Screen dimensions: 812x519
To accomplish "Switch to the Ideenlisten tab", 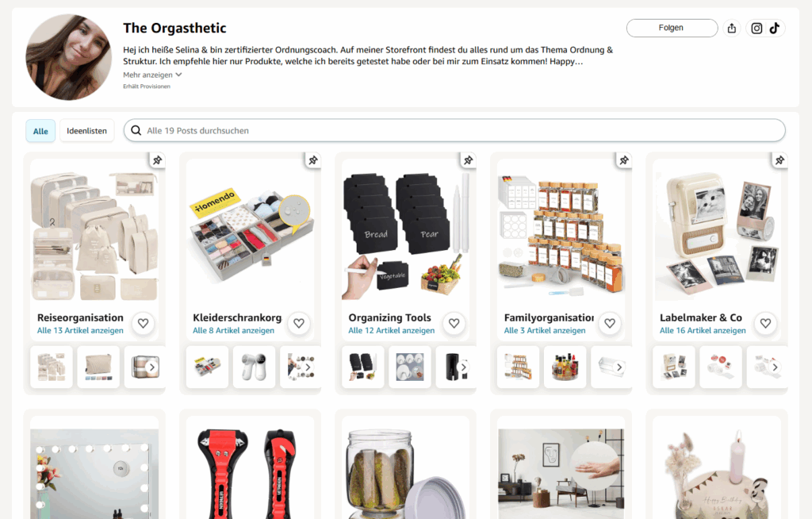I will [86, 131].
